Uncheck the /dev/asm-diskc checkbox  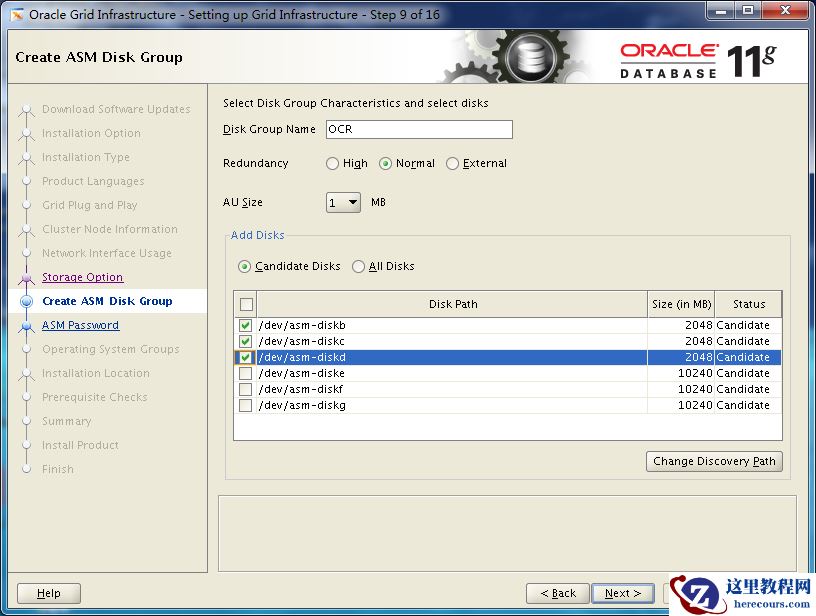point(246,342)
